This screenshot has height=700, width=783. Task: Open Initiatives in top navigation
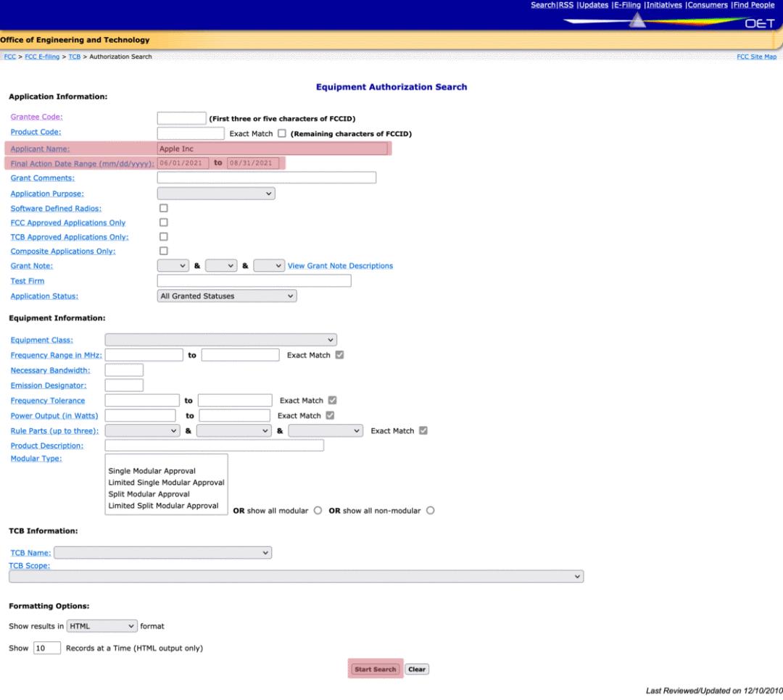click(x=664, y=5)
